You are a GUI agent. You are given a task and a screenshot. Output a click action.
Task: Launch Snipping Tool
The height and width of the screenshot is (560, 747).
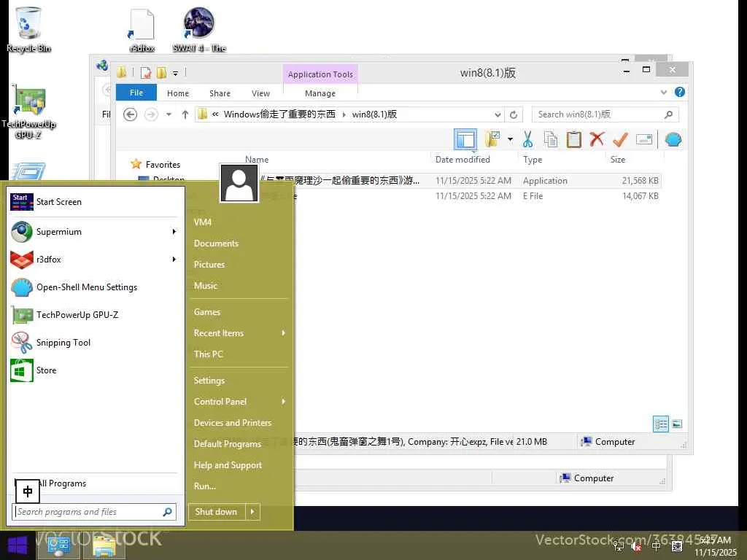pos(96,343)
